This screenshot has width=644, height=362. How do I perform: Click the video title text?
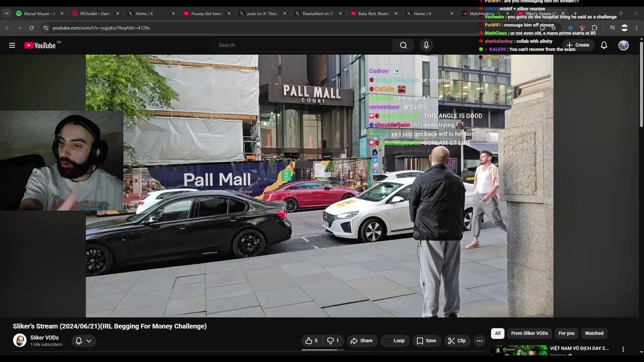coord(110,326)
